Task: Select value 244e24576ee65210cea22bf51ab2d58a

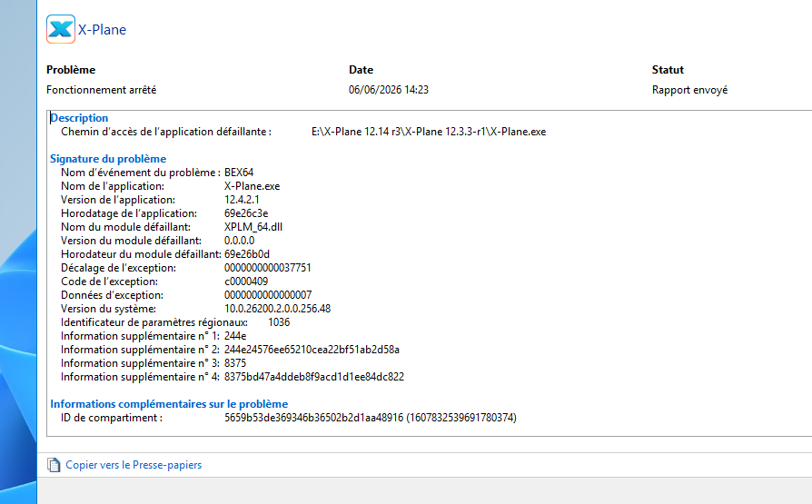Action: pyautogui.click(x=312, y=350)
